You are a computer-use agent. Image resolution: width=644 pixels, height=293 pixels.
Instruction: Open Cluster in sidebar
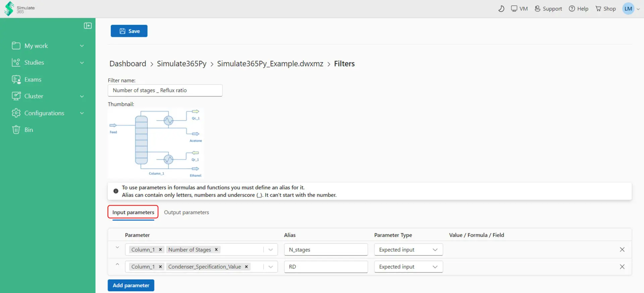coord(34,96)
